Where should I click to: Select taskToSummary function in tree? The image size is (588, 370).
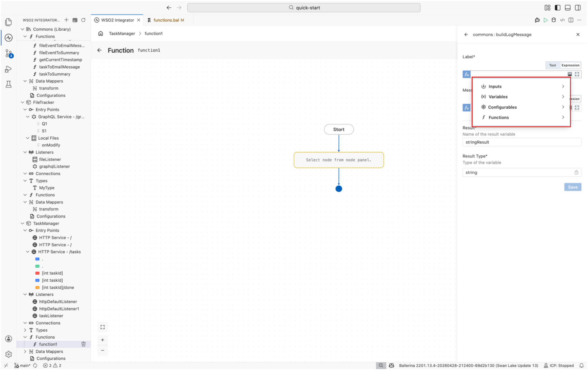click(54, 74)
